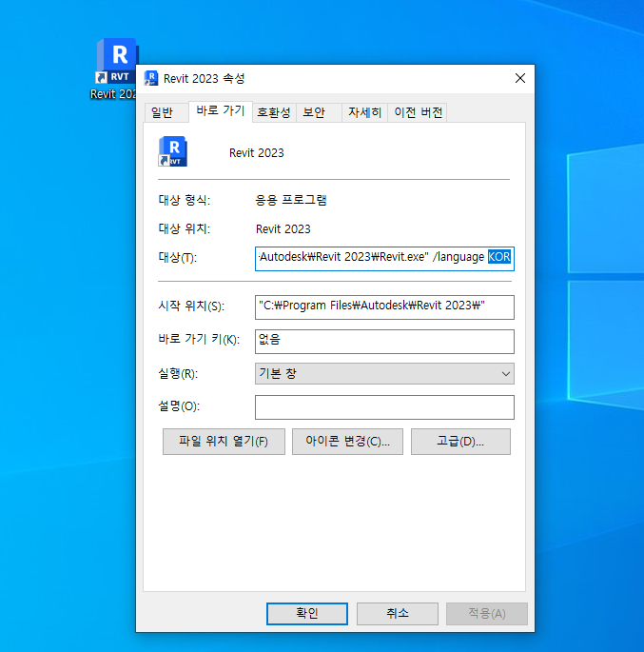Click the large Revit shortcut icon in the dialog
This screenshot has width=644, height=652.
173,151
